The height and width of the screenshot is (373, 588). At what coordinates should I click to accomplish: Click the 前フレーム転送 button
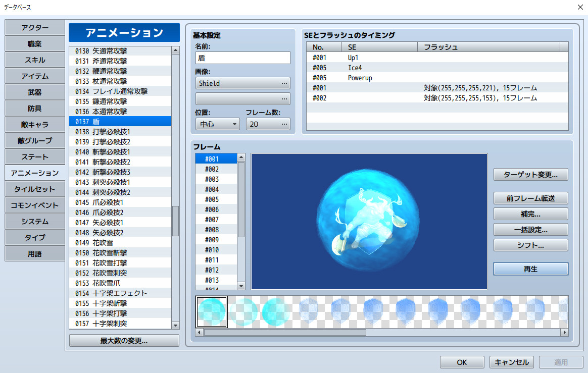530,198
